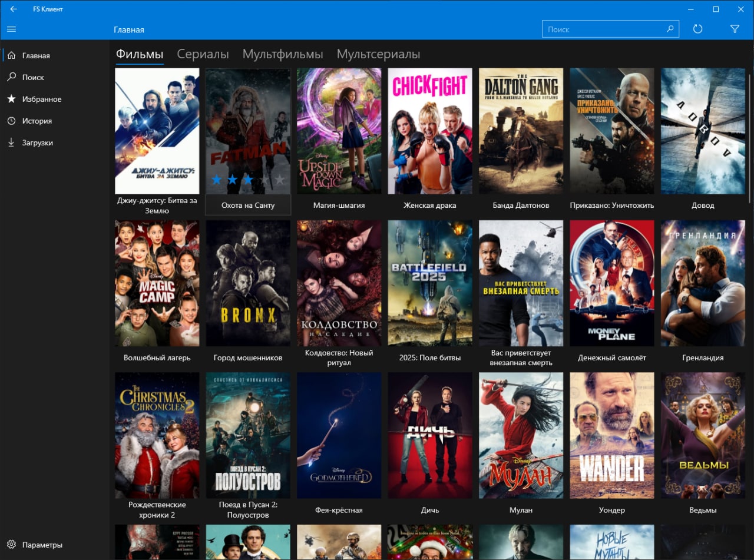Go back with the arrow icon
This screenshot has height=560, width=754.
14,9
